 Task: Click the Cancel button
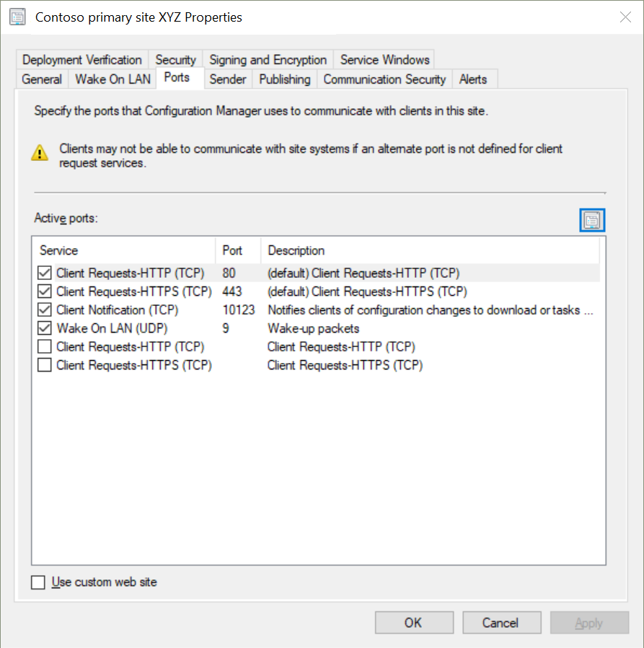[501, 622]
